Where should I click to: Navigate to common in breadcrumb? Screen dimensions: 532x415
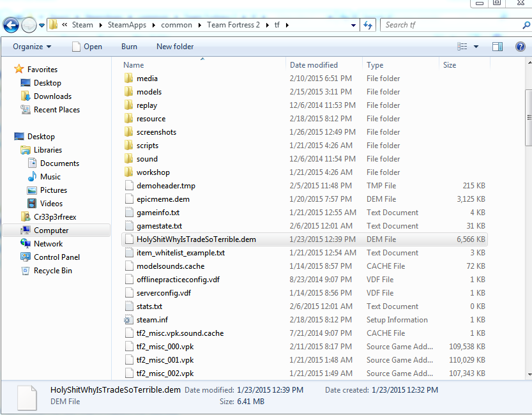coord(176,25)
